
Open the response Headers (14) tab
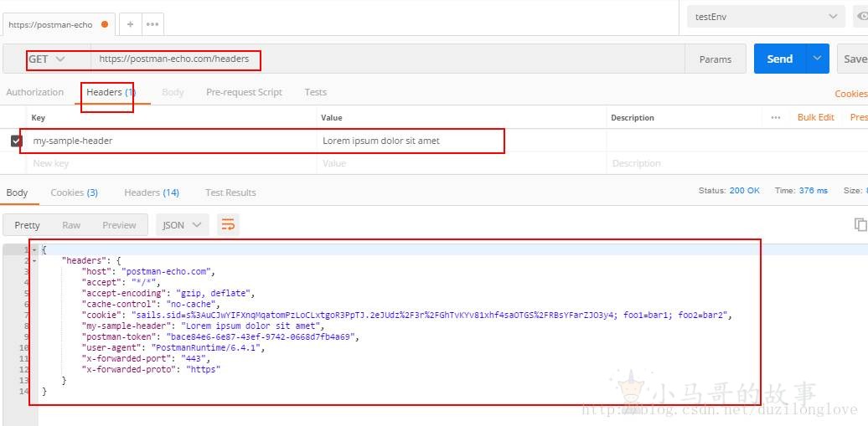[x=152, y=192]
